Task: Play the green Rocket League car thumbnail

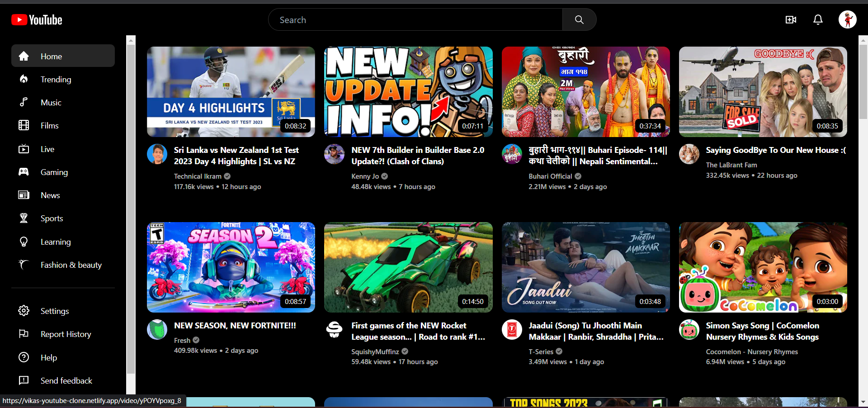Action: click(408, 267)
